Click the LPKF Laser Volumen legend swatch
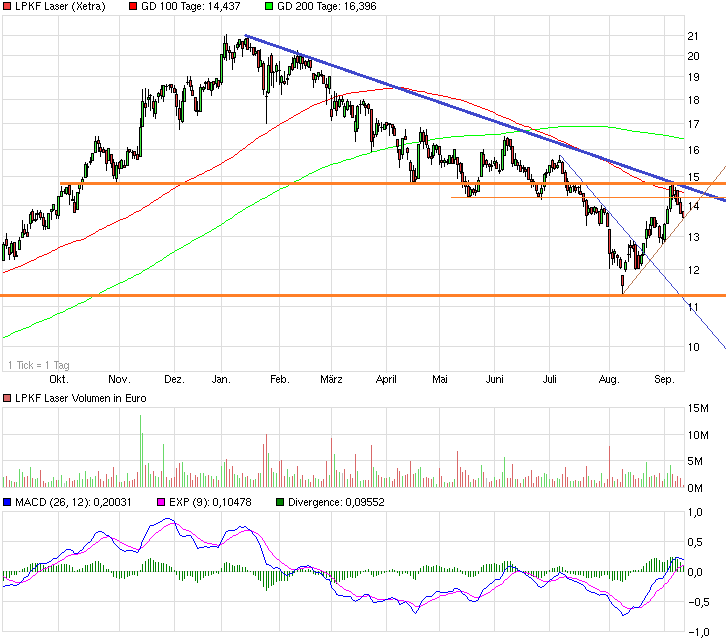The height and width of the screenshot is (640, 726). pyautogui.click(x=7, y=398)
